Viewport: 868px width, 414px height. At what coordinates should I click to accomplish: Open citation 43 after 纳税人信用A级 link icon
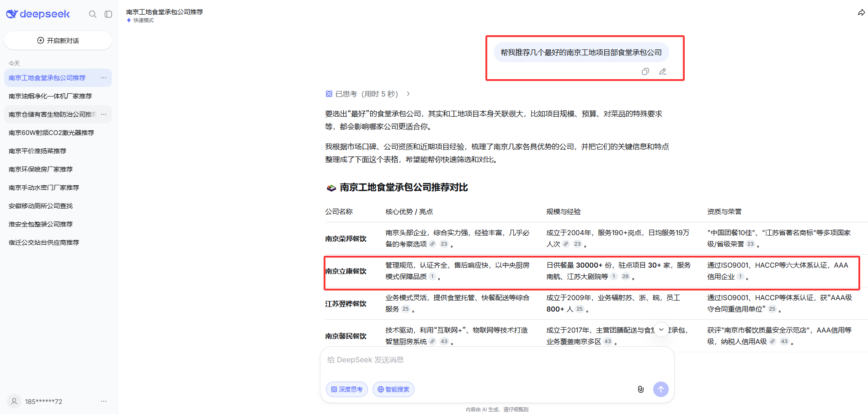(x=784, y=341)
